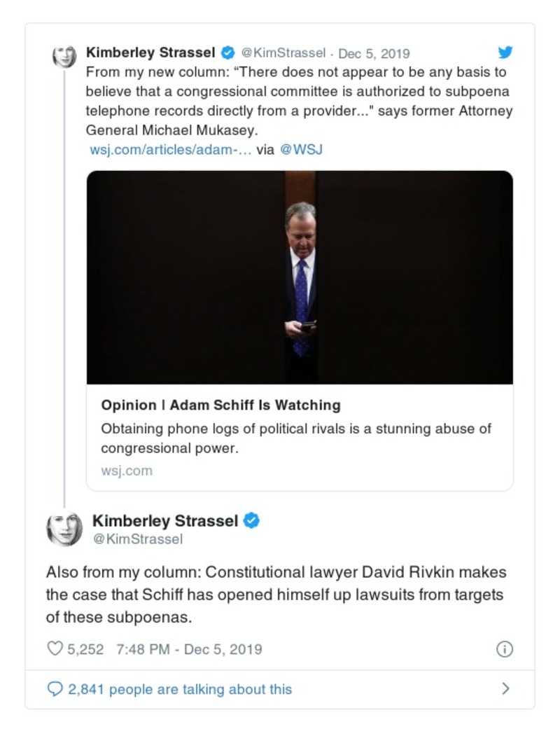Viewport: 560px width, 736px height.
Task: Expand conversation with right chevron arrow
Action: pos(505,689)
